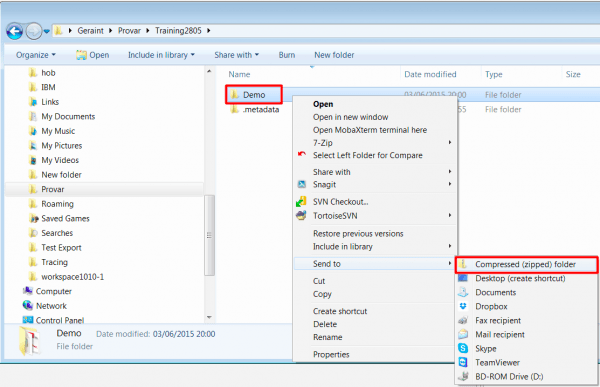Click My Videos icon in navigation tree
The width and height of the screenshot is (600, 387).
click(x=33, y=160)
